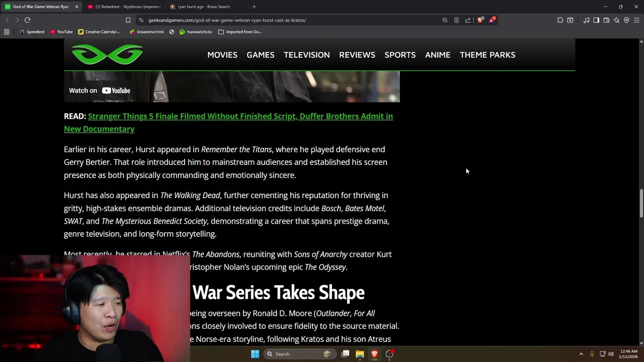Open Brave Shields lion icon
The height and width of the screenshot is (362, 644).
click(x=480, y=20)
